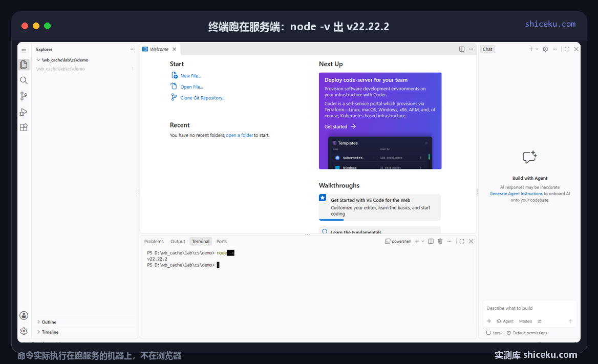Open terminal panel more actions
598x364 pixels.
(449, 241)
